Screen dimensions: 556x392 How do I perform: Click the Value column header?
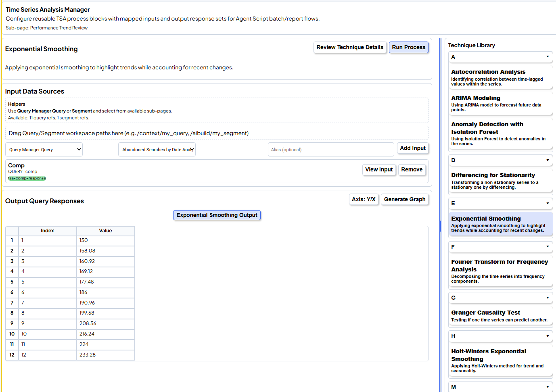[105, 231]
